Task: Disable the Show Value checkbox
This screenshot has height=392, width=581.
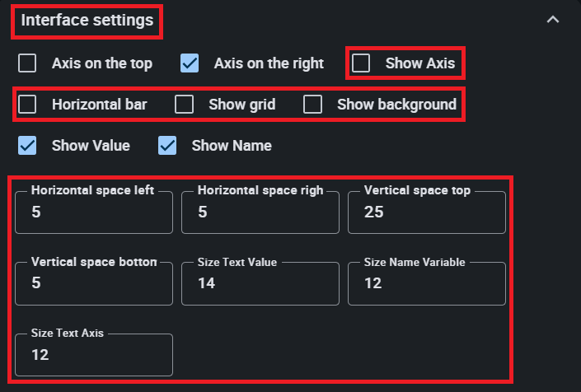Action: (x=28, y=146)
